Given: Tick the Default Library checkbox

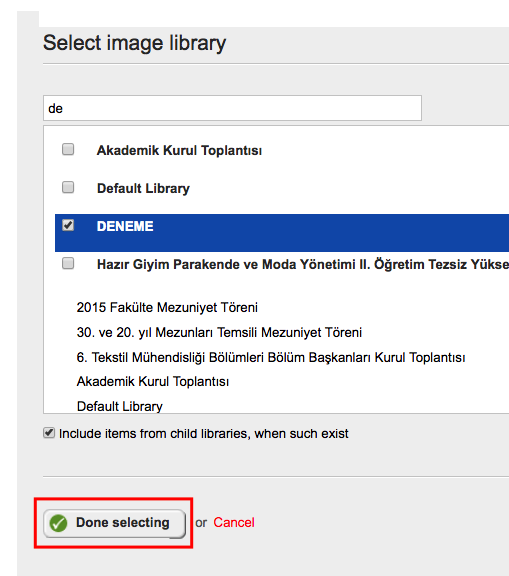Looking at the screenshot, I should tap(68, 187).
